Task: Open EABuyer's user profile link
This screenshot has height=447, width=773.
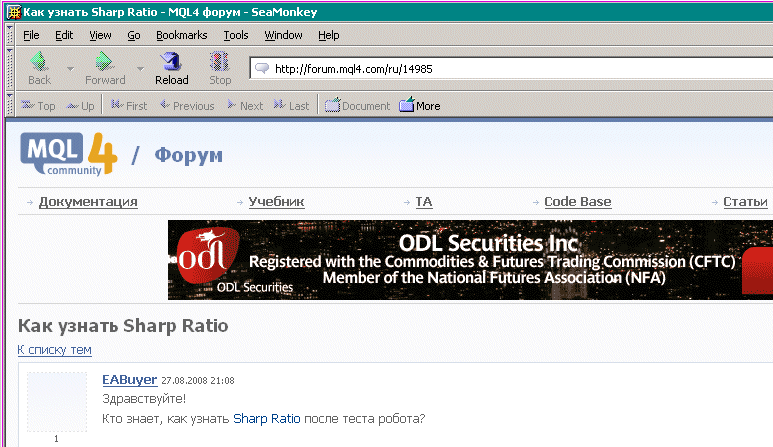Action: click(x=130, y=380)
